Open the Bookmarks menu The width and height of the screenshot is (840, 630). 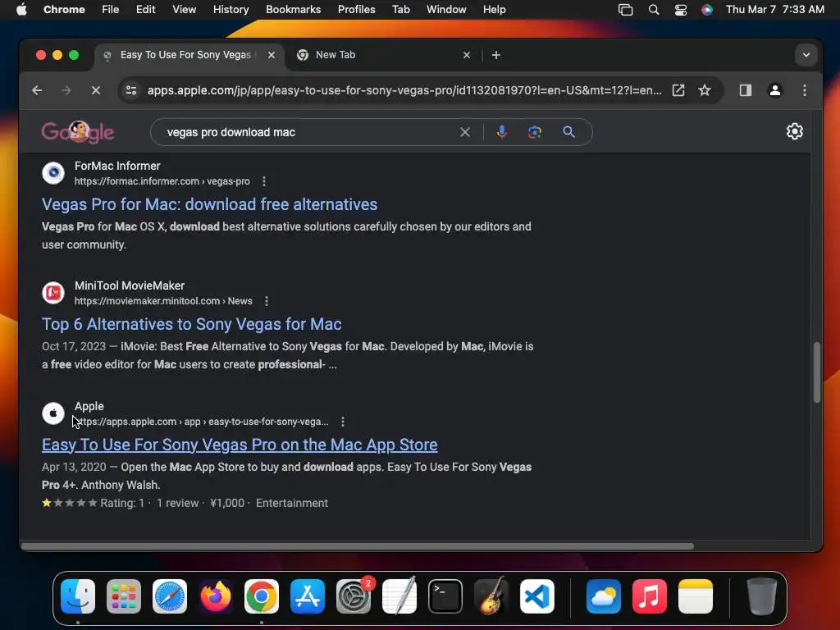293,9
